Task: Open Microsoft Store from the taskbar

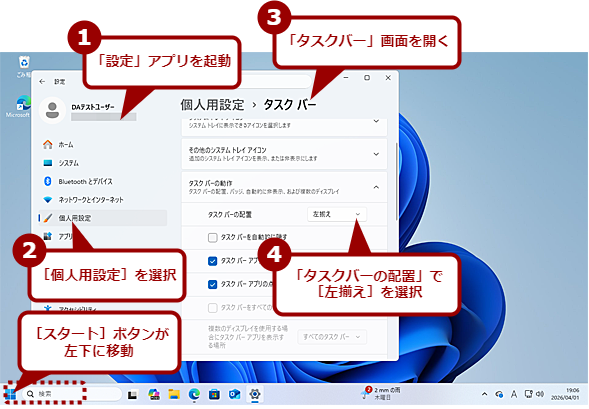Action: 214,394
